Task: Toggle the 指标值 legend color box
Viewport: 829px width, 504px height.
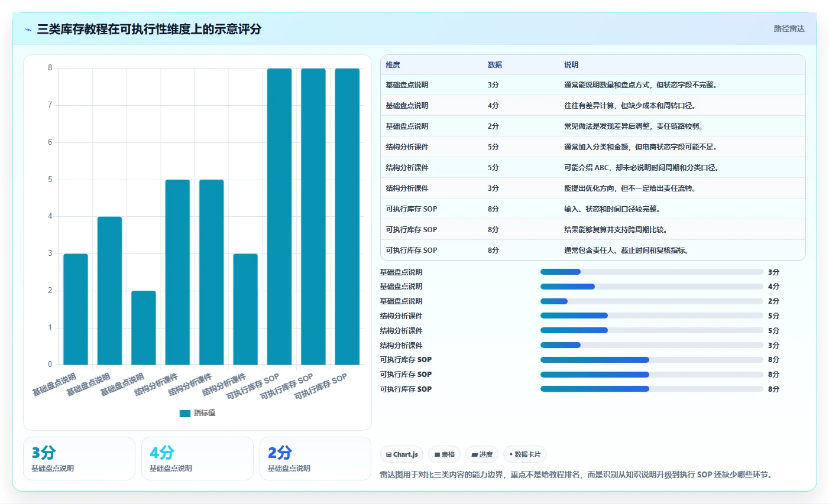Action: tap(185, 413)
